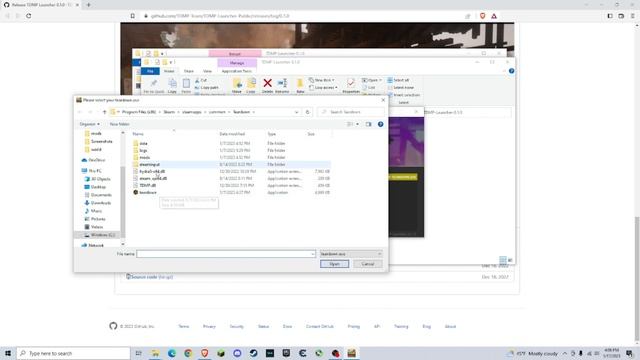Reload the browser page
Image resolution: width=640 pixels, height=360 pixels.
click(29, 16)
